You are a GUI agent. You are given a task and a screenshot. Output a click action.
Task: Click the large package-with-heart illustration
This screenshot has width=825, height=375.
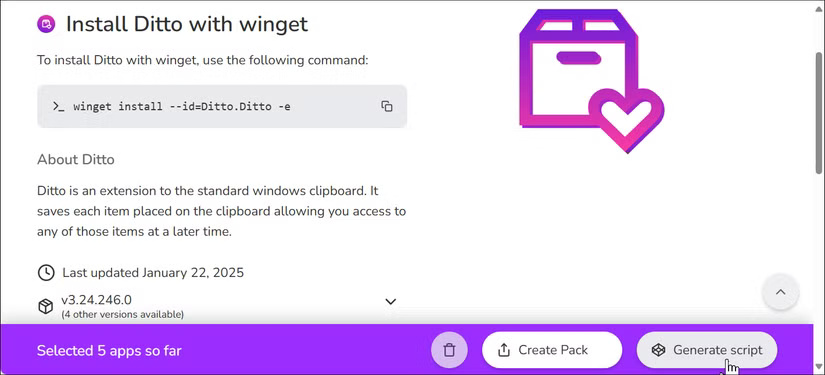591,80
